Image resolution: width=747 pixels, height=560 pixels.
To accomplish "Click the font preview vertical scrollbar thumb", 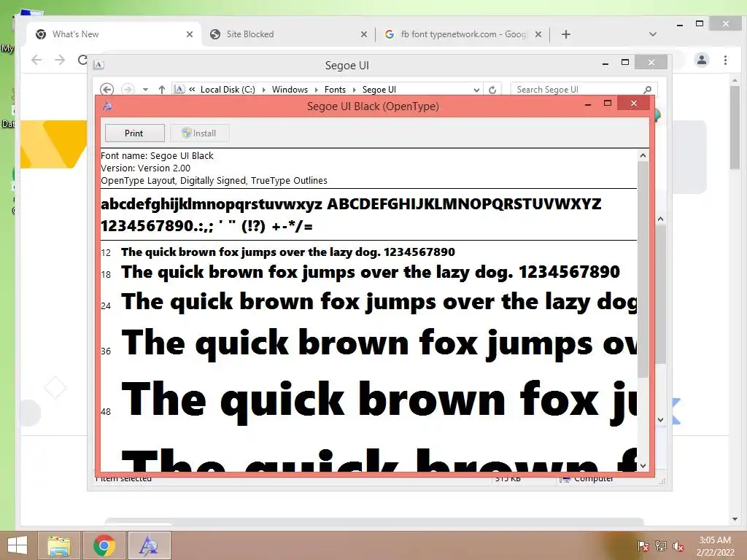I will (x=643, y=270).
